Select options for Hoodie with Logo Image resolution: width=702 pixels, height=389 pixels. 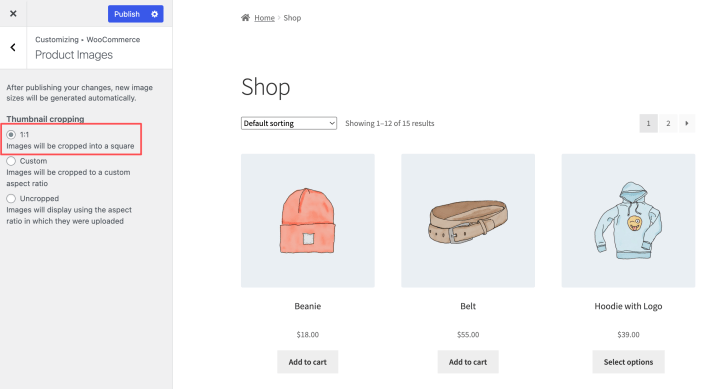[x=628, y=362]
